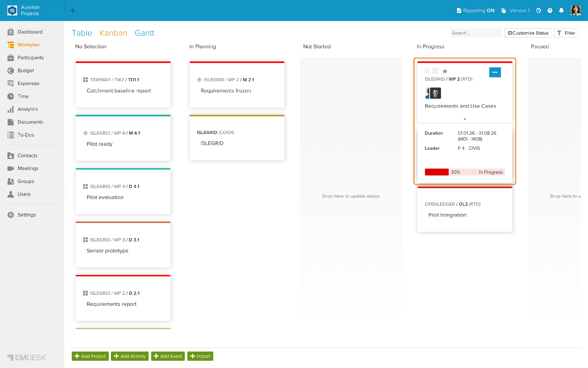The width and height of the screenshot is (588, 368).
Task: Collapse the WP 2 card details arrow
Action: coord(465,119)
